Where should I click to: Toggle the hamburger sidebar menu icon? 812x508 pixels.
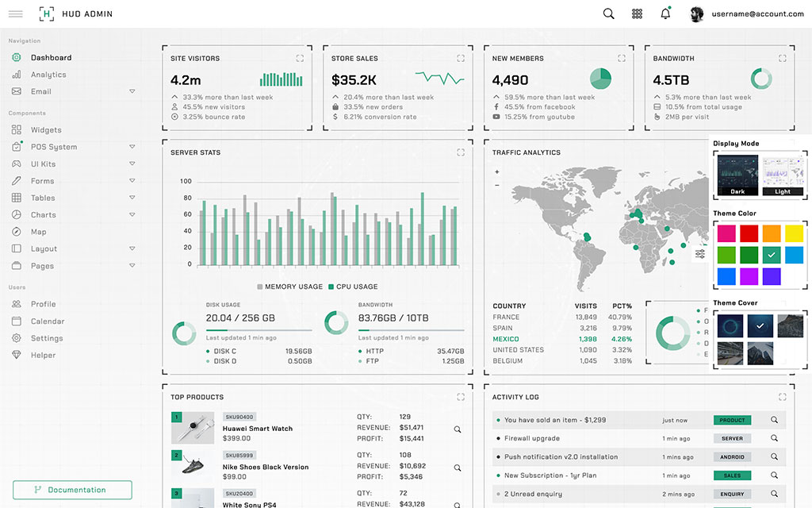[15, 13]
